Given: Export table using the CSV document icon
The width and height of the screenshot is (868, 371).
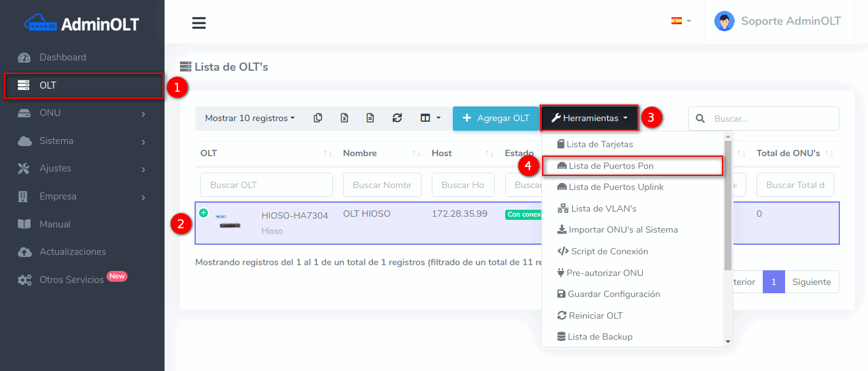Looking at the screenshot, I should [370, 118].
